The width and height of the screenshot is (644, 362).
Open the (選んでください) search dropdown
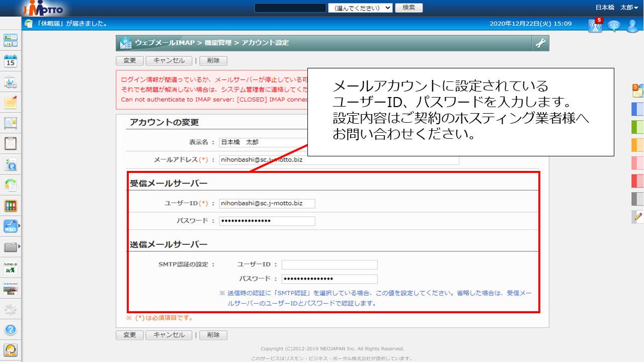click(360, 8)
